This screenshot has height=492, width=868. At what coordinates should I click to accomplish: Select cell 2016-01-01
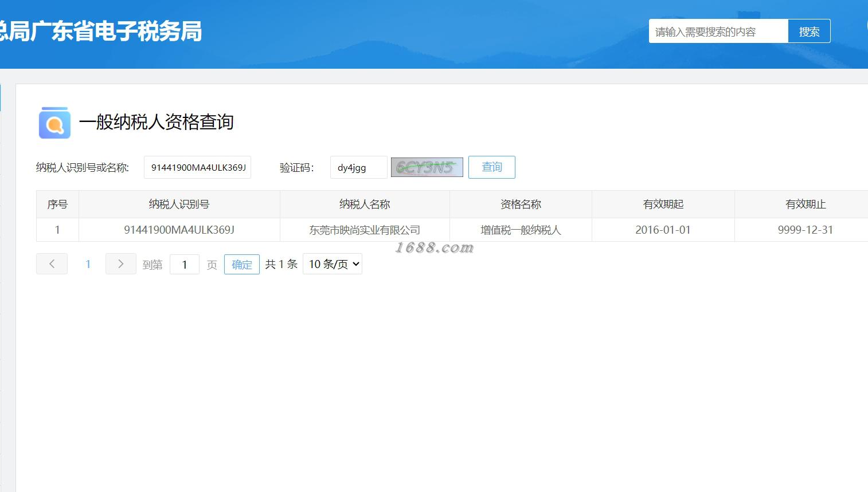pyautogui.click(x=663, y=230)
